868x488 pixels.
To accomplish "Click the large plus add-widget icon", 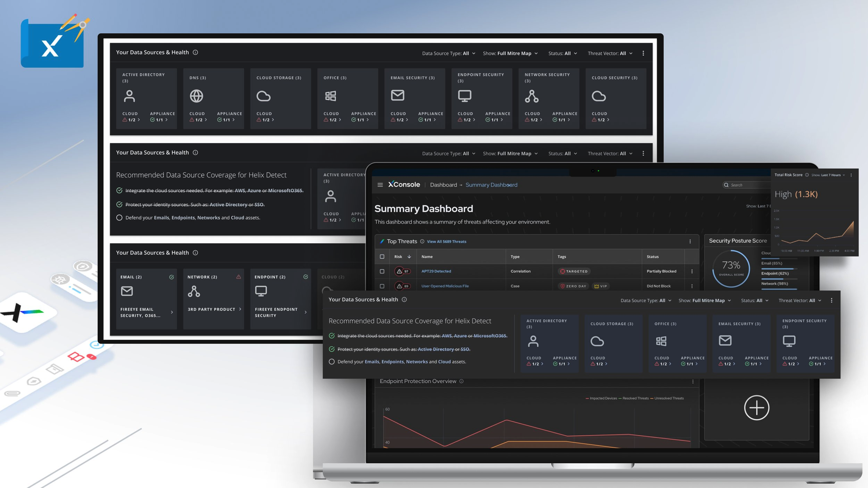I will pos(756,407).
